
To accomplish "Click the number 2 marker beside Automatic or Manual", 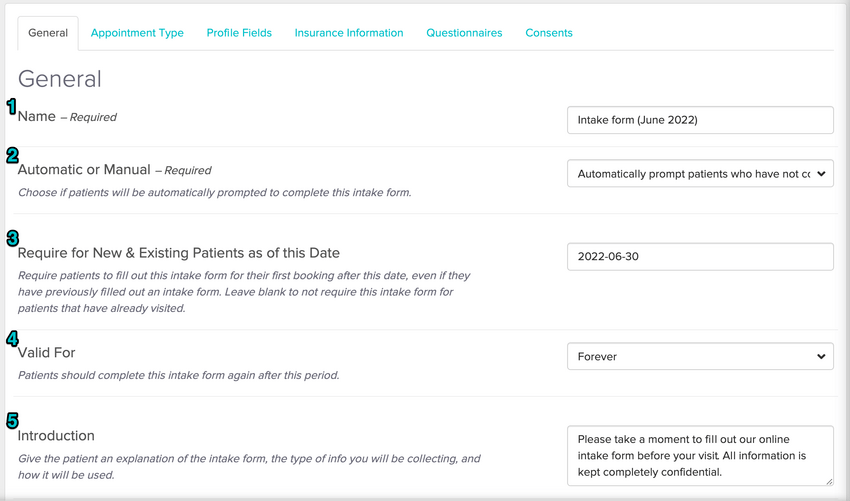I will tap(12, 155).
